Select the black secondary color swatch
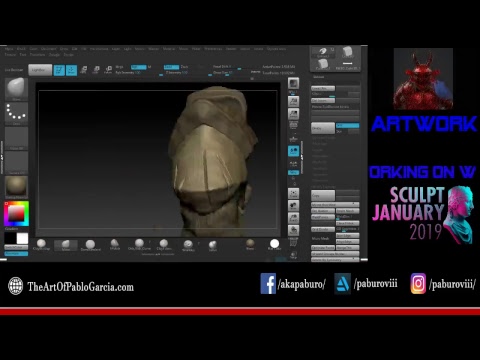The image size is (480, 360). [x=10, y=238]
